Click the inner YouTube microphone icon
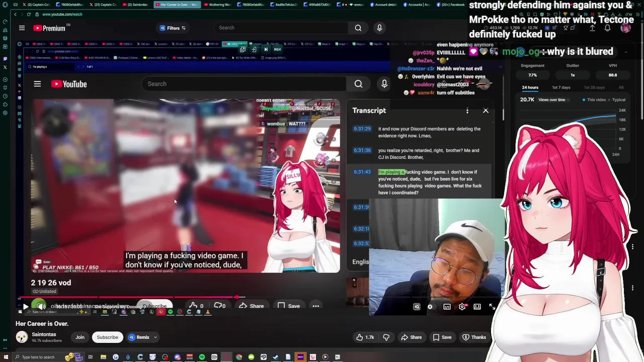Screen dimensions: 644x362 point(384,84)
